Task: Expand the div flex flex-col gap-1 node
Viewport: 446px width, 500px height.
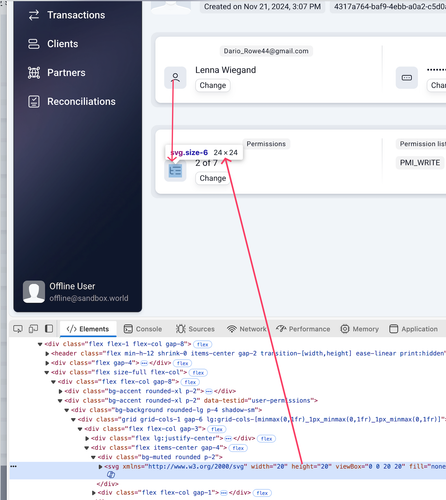Action: [x=94, y=493]
